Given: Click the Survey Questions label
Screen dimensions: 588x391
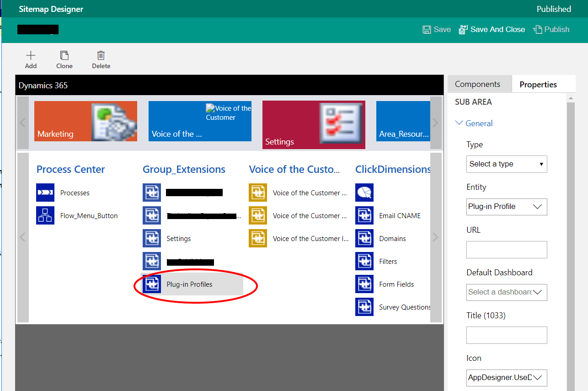Looking at the screenshot, I should [x=405, y=307].
